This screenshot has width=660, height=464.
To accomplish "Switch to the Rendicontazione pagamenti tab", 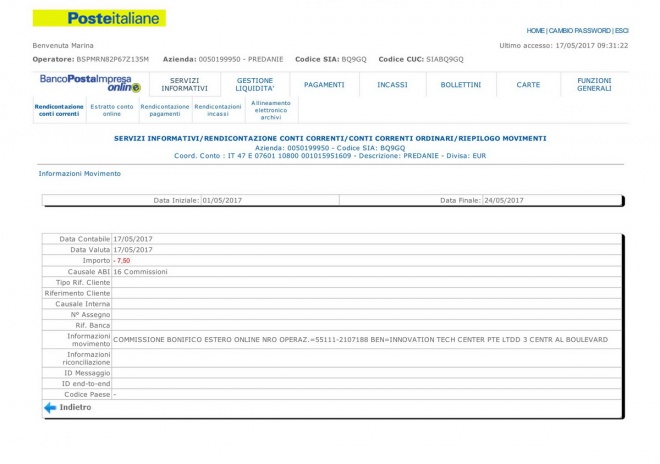I will (164, 110).
